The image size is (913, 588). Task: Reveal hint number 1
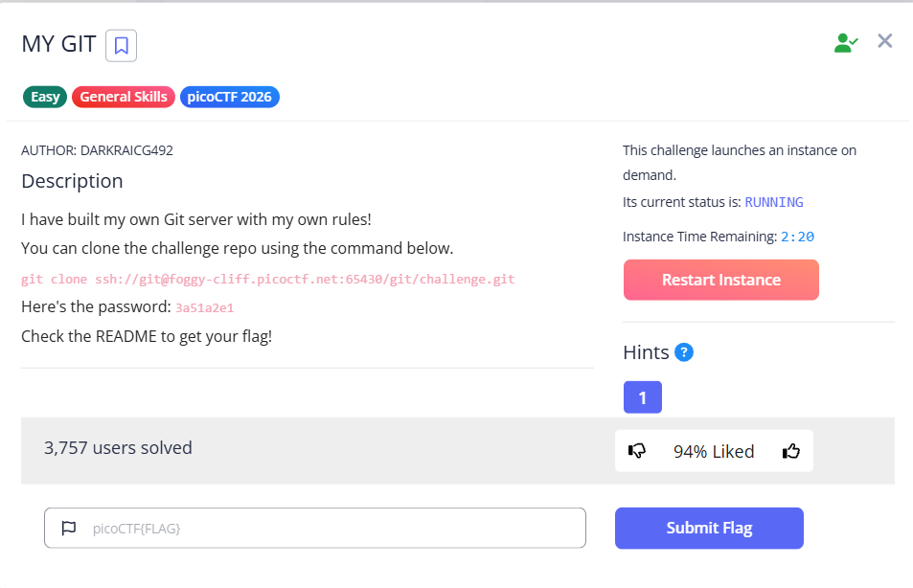coord(642,397)
